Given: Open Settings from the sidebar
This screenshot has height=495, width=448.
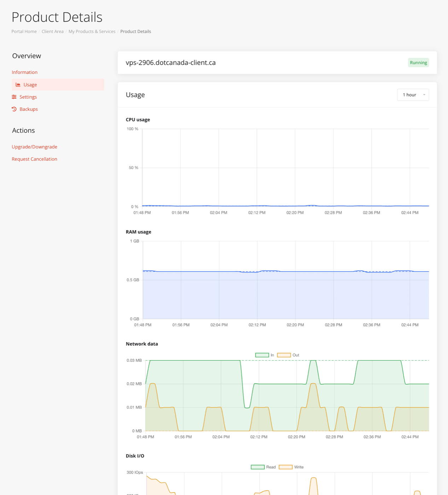Looking at the screenshot, I should 28,97.
